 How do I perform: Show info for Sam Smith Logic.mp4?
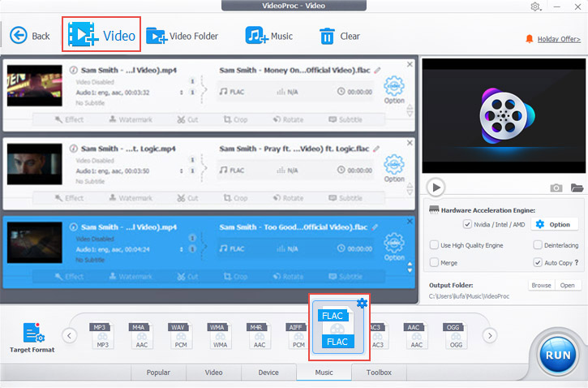pyautogui.click(x=74, y=149)
